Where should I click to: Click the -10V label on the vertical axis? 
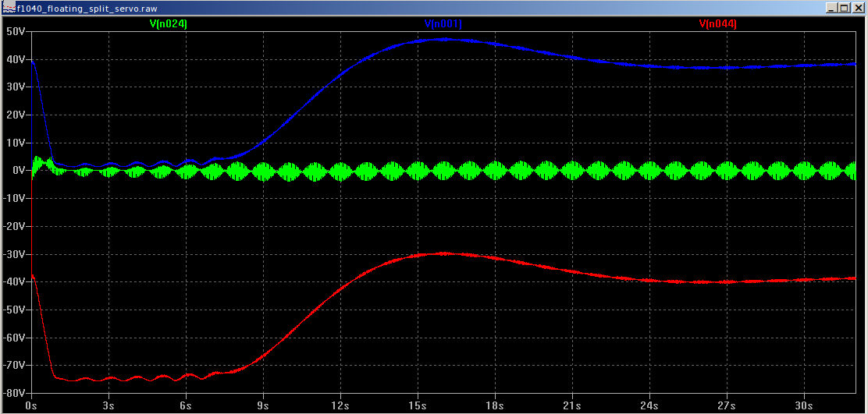pos(14,199)
